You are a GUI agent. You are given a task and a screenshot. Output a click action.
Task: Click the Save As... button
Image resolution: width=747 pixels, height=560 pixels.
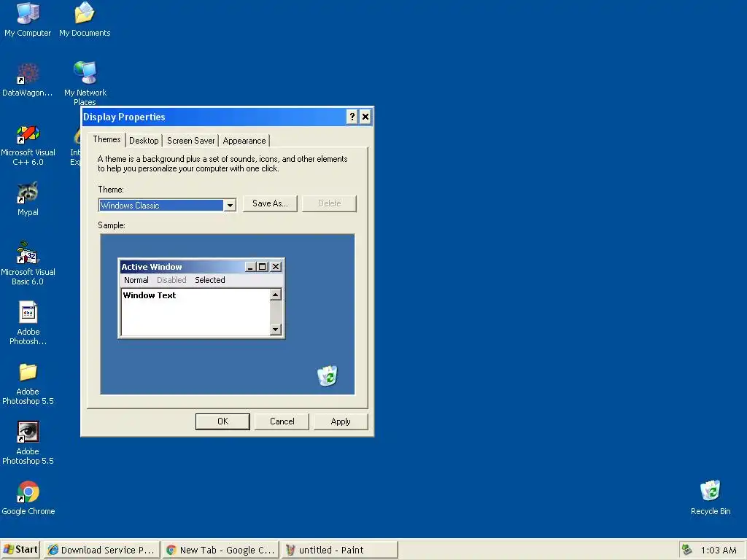270,203
